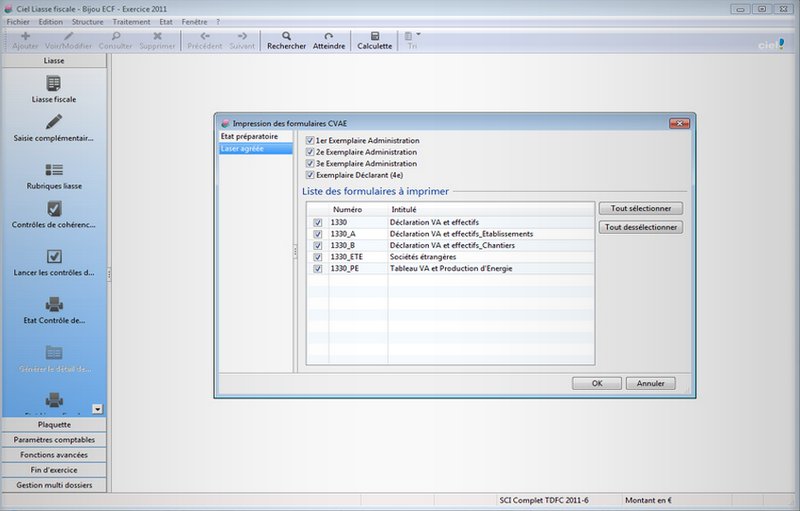
Task: Select Déclaration VA et effectifs_Etablissements row text
Action: coord(461,234)
